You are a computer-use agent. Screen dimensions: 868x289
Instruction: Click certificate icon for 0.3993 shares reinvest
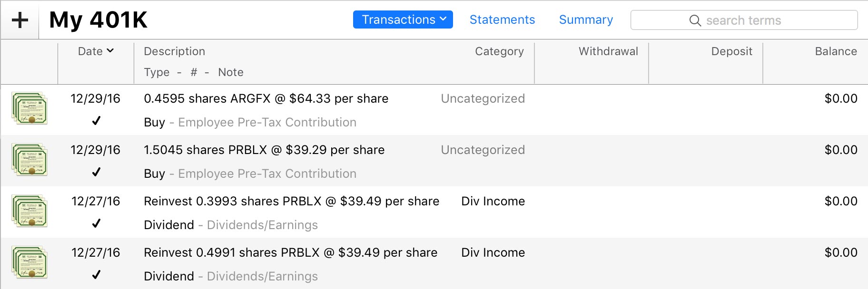[30, 212]
